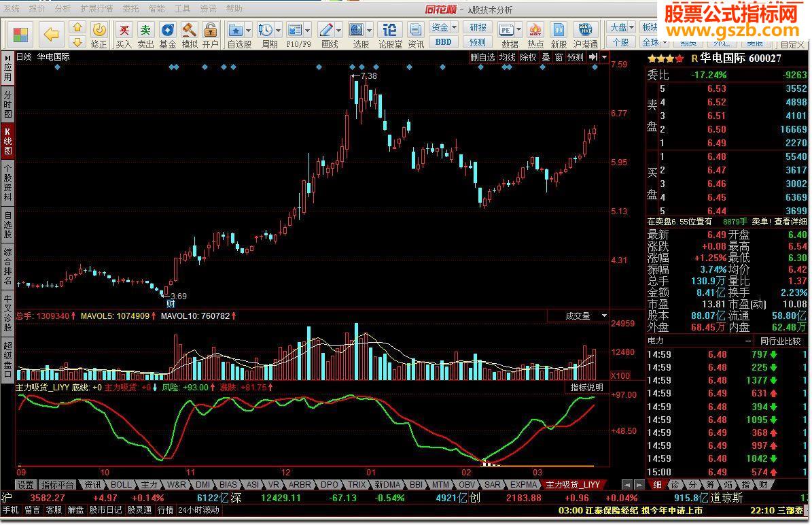The width and height of the screenshot is (812, 525).
Task: Click the 删自选 button
Action: pyautogui.click(x=482, y=57)
